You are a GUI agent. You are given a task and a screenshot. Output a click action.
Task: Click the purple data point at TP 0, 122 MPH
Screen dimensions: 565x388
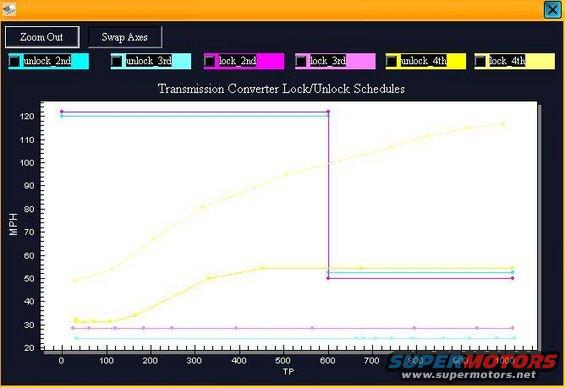pos(62,112)
